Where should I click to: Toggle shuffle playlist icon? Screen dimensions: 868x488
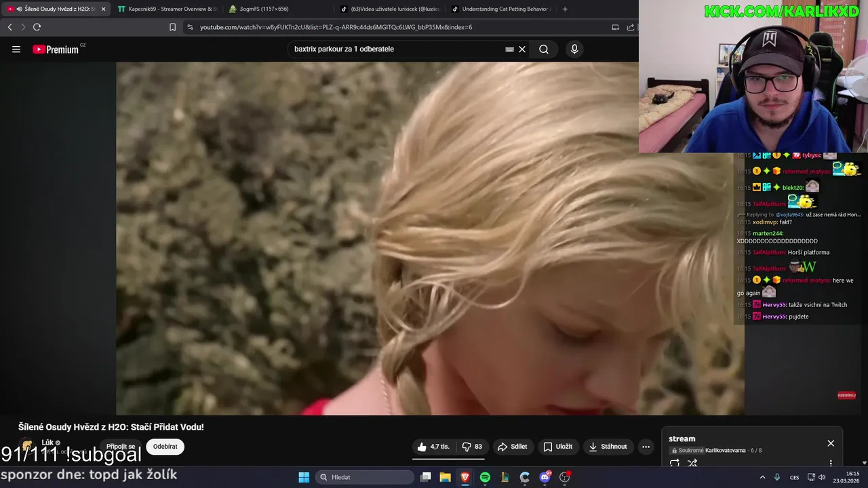point(692,464)
